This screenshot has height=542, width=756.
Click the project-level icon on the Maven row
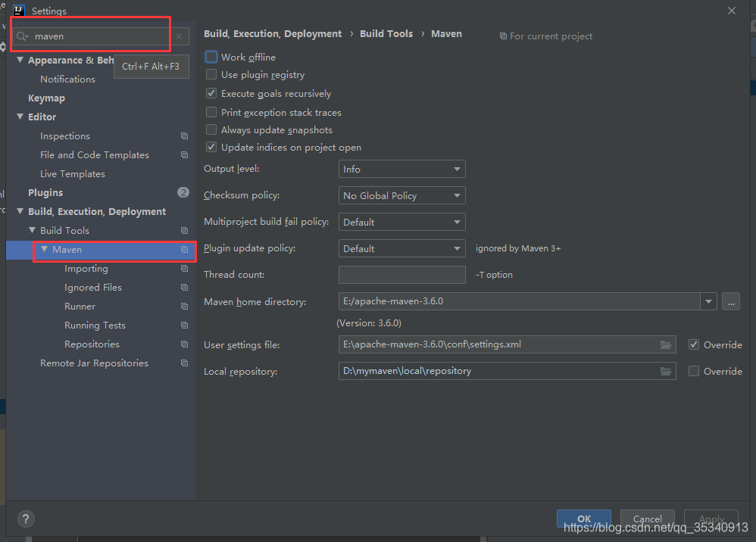pos(184,249)
